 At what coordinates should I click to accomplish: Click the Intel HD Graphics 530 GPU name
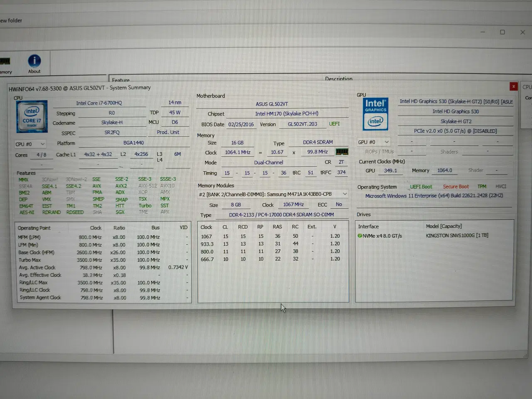tap(455, 111)
